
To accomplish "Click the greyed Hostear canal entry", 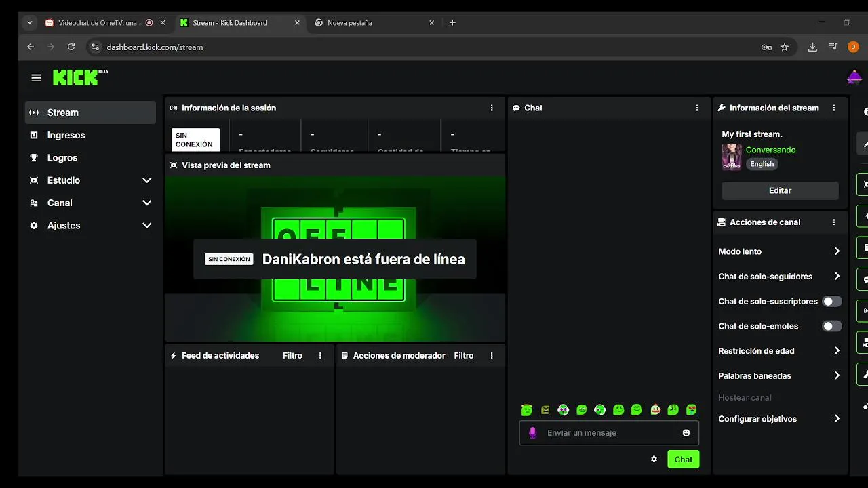I will (745, 398).
